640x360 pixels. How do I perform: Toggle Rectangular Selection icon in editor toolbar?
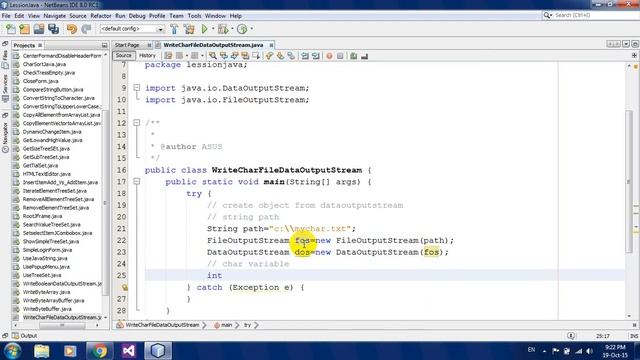tap(256, 56)
